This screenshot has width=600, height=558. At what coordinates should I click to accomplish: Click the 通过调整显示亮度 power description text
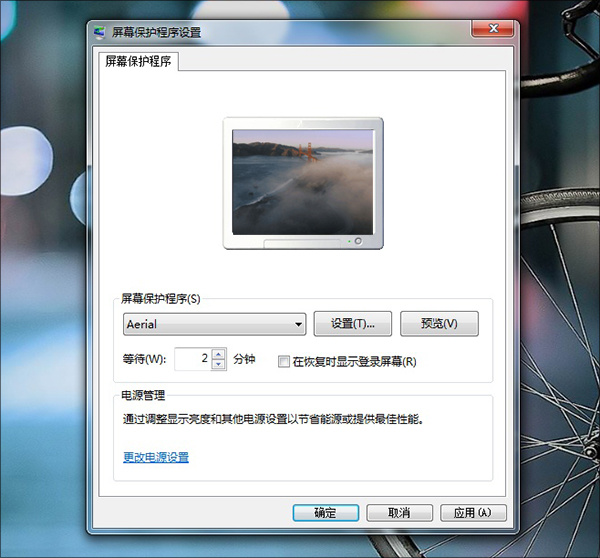[x=273, y=419]
